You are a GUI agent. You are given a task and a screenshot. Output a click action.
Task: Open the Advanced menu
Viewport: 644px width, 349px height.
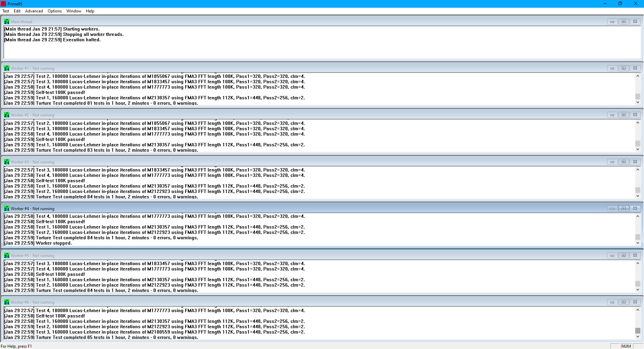pyautogui.click(x=34, y=11)
